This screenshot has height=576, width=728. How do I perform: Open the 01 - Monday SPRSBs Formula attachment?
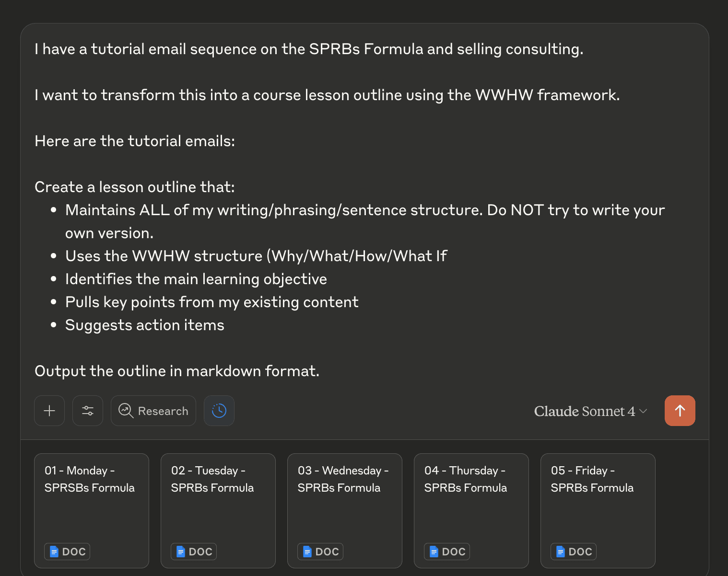point(92,511)
